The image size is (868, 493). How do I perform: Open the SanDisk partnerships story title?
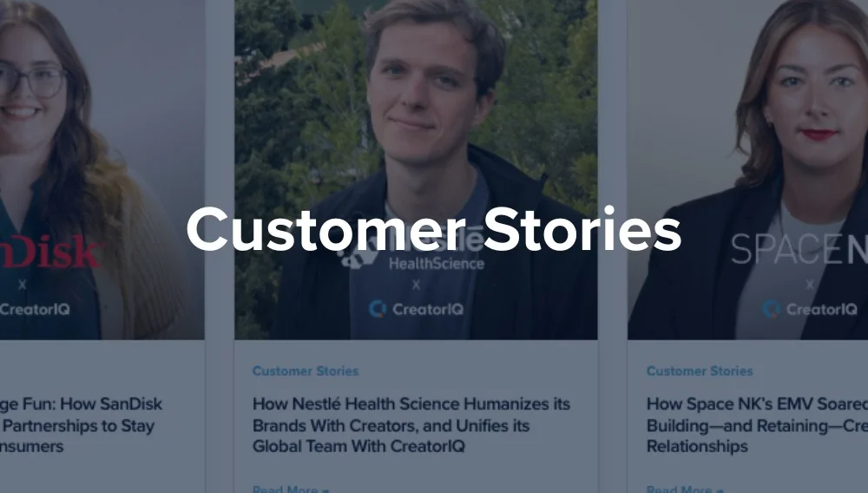pos(81,425)
